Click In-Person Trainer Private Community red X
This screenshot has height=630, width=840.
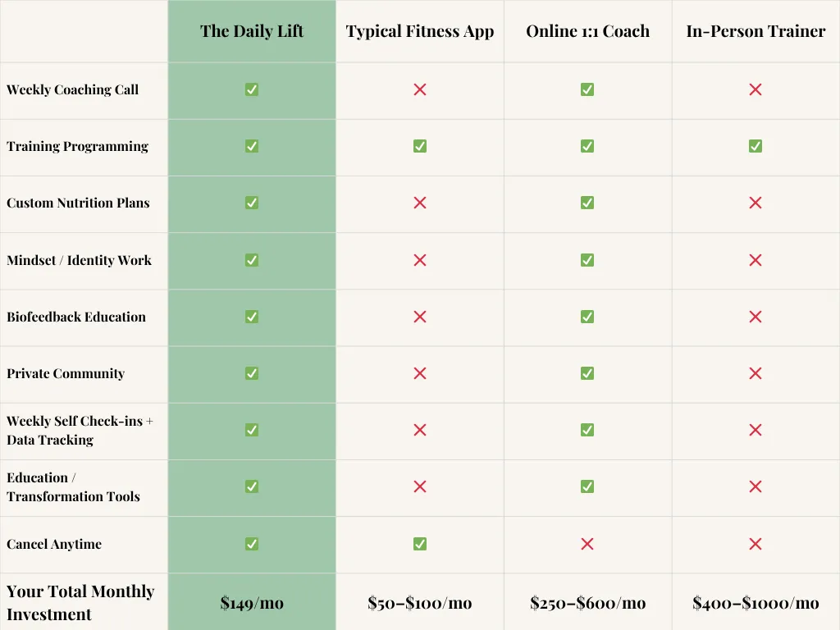(x=756, y=373)
